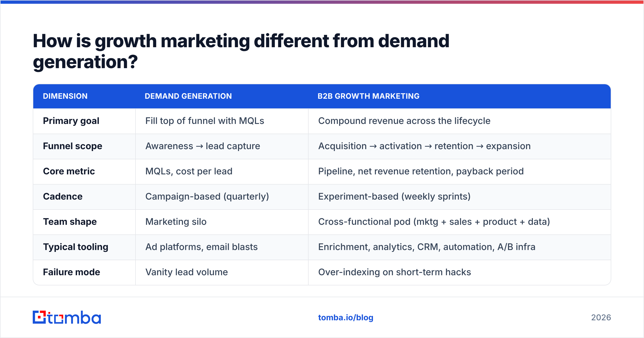644x338 pixels.
Task: Click the DIMENSION column header
Action: coord(65,96)
